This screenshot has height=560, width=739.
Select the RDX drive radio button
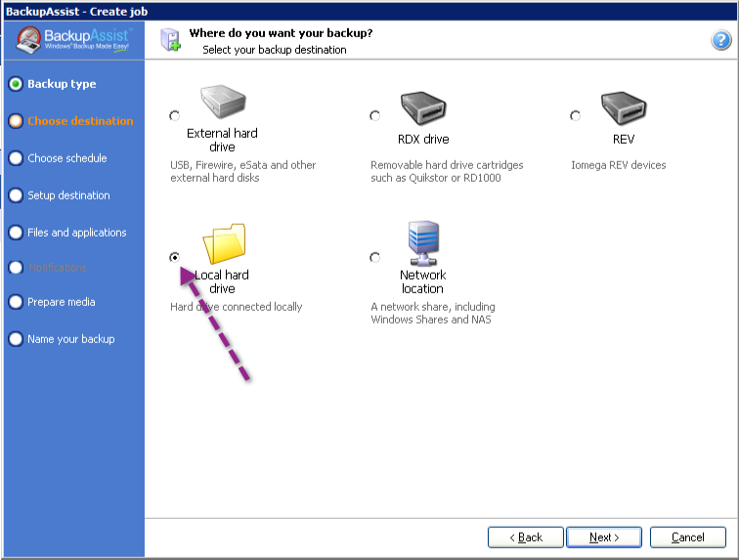(x=374, y=115)
